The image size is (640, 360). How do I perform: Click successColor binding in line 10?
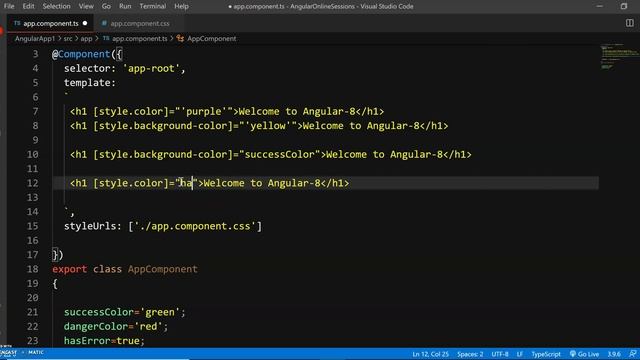click(x=280, y=154)
